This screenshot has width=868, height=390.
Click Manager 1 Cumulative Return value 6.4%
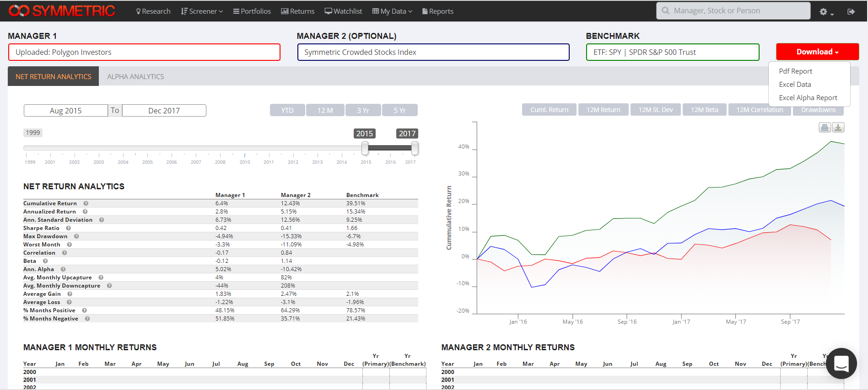221,203
